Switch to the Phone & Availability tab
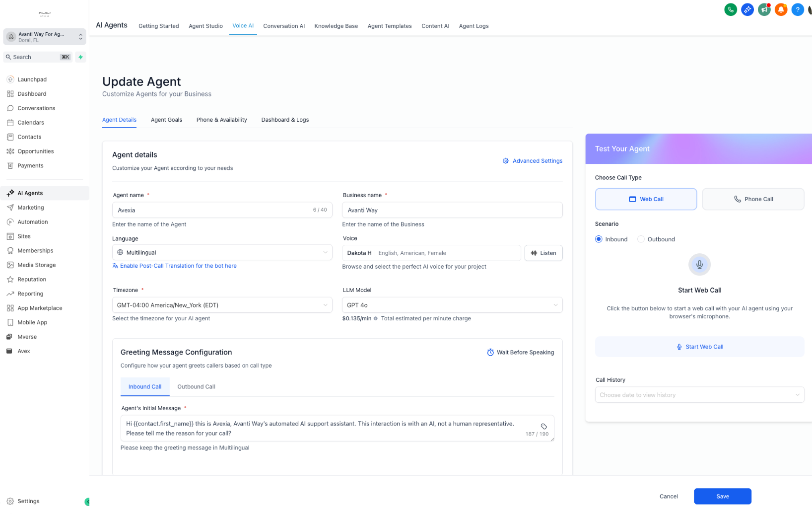The height and width of the screenshot is (514, 812). point(221,120)
